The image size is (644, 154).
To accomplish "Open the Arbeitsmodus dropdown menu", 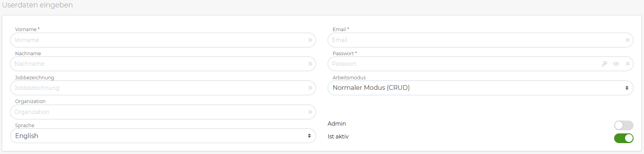I will tap(480, 88).
